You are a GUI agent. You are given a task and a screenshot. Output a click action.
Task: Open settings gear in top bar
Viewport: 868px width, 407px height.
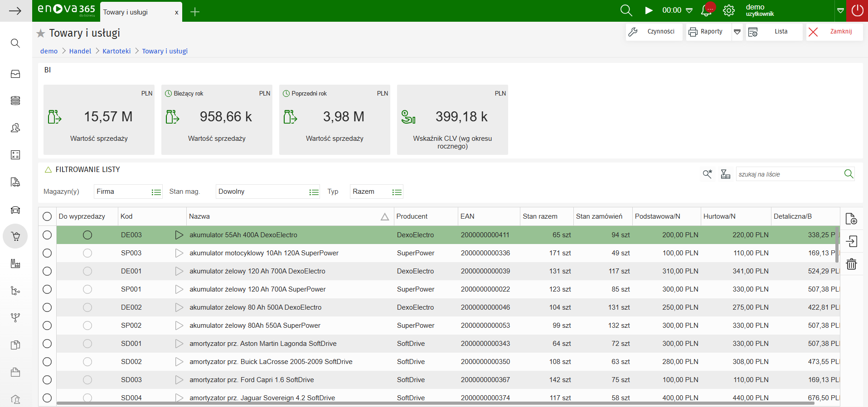point(728,10)
